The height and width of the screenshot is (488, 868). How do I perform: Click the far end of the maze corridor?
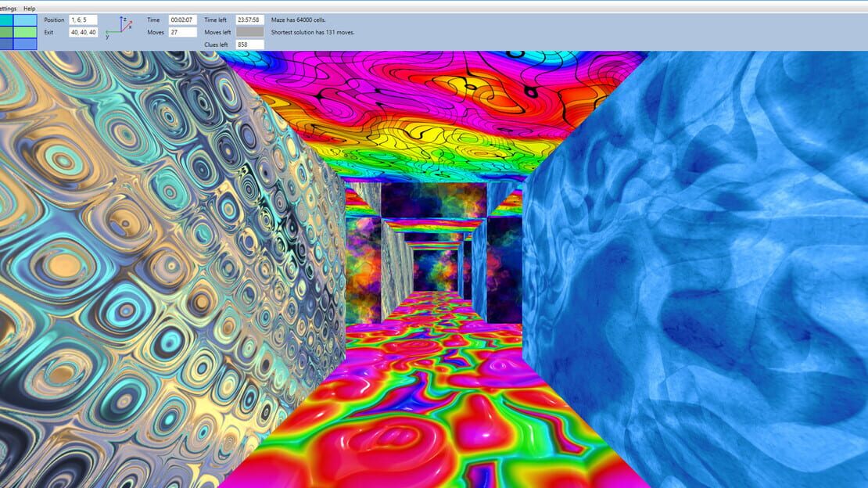[x=435, y=270]
